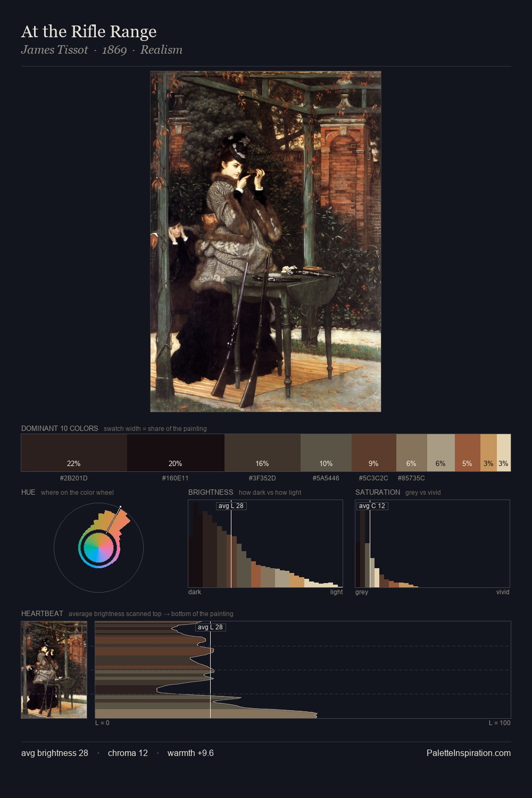Click the small painting thumbnail beside heartbeat chart

pos(54,670)
